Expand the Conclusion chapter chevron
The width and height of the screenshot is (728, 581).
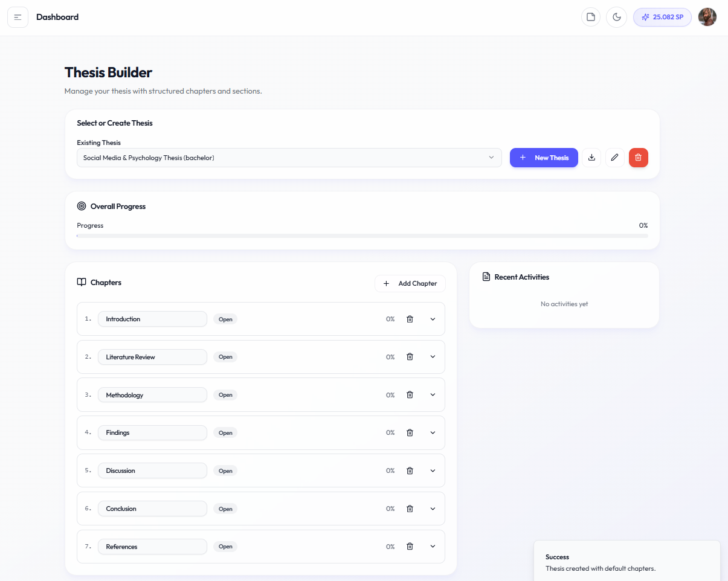[433, 509]
